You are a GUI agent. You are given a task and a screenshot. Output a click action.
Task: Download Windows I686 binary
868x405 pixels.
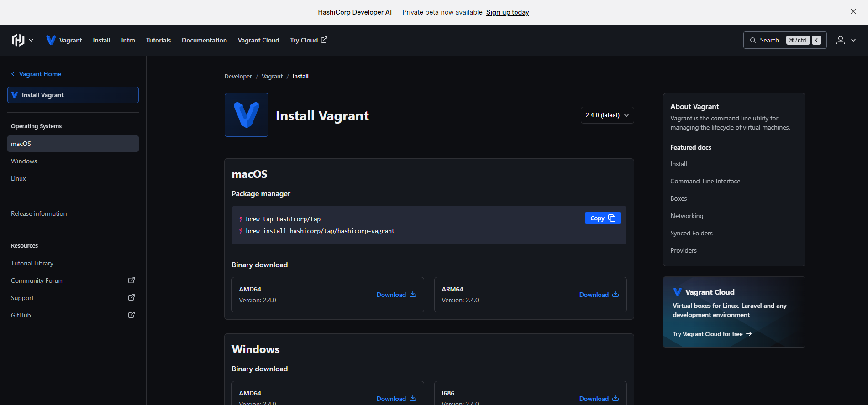click(599, 398)
